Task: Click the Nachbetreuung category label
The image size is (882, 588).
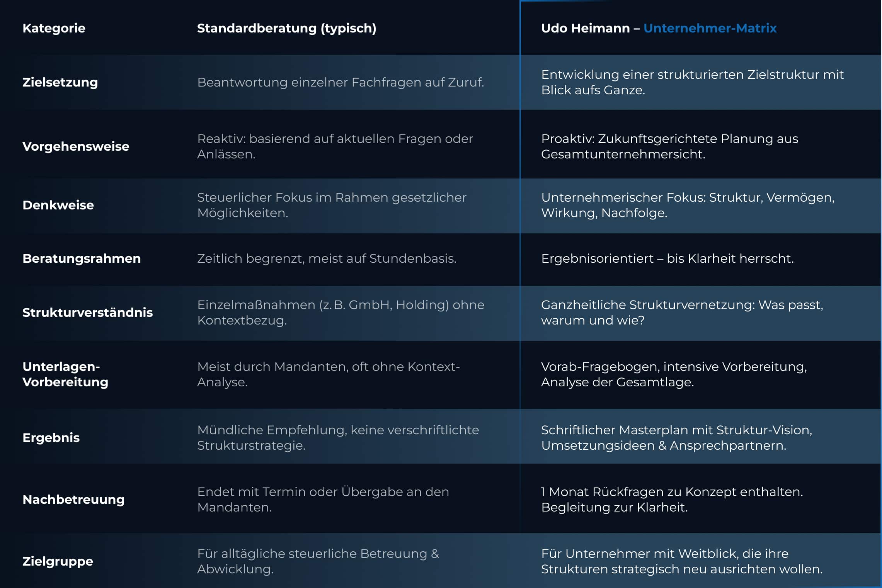Action: [73, 500]
